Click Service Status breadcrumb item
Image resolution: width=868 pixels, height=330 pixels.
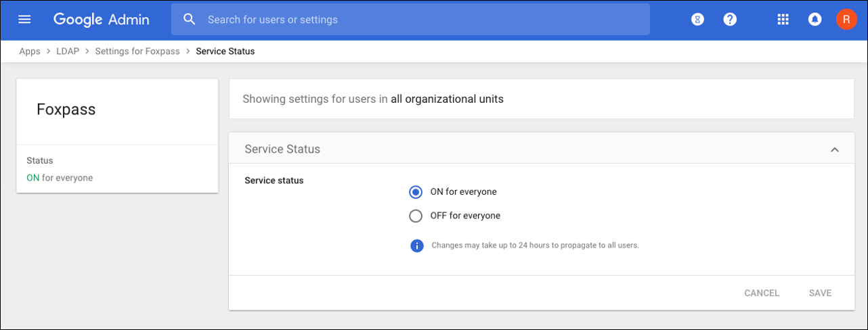225,51
